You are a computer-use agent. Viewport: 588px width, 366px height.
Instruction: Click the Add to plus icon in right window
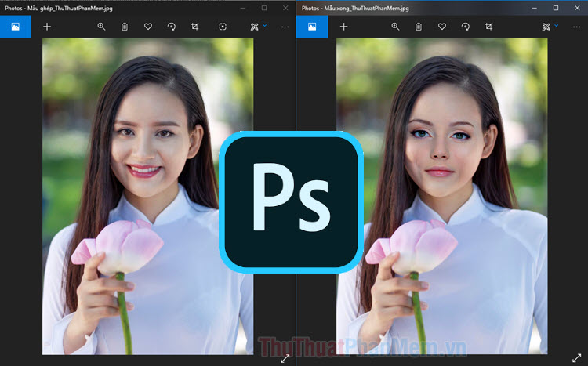[x=343, y=27]
